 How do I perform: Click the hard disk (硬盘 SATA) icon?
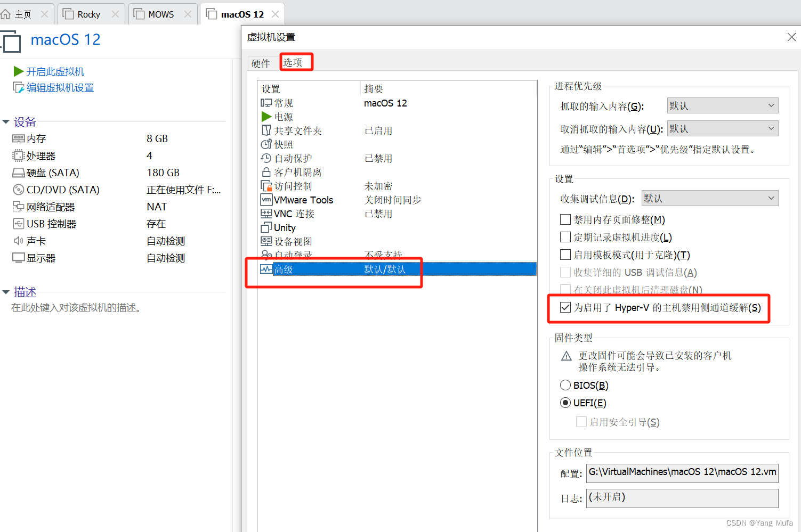click(19, 173)
